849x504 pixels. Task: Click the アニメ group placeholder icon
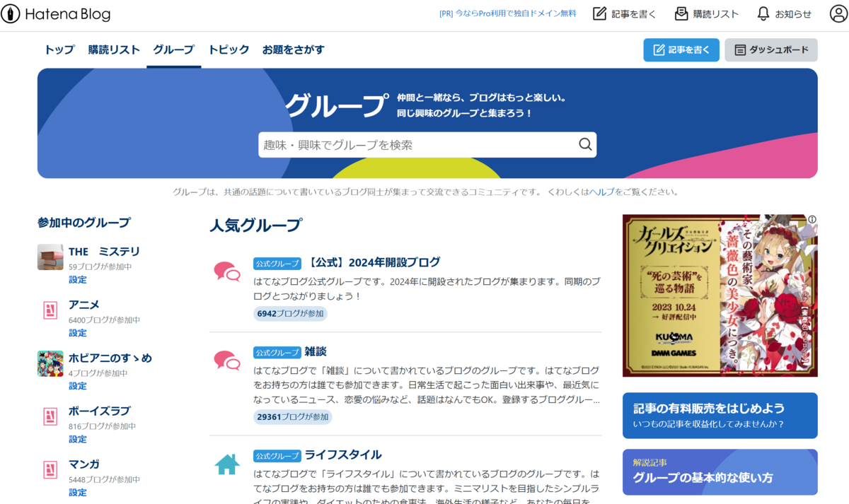(x=50, y=310)
